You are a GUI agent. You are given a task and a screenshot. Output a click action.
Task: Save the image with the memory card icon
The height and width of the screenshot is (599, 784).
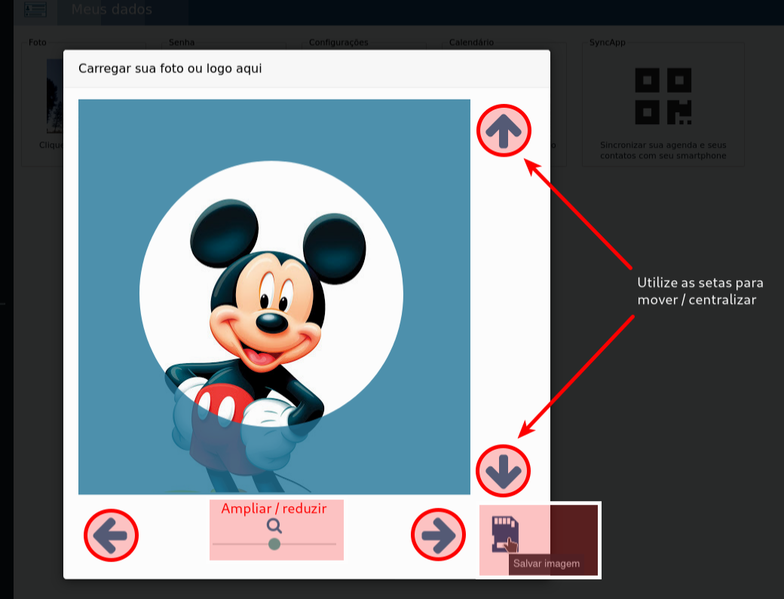[x=505, y=534]
